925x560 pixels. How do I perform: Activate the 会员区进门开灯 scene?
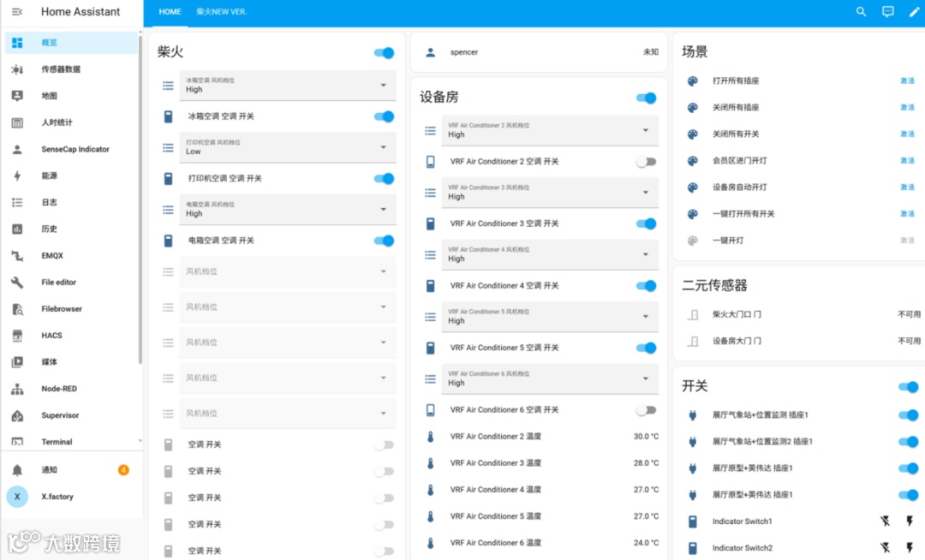tap(907, 160)
